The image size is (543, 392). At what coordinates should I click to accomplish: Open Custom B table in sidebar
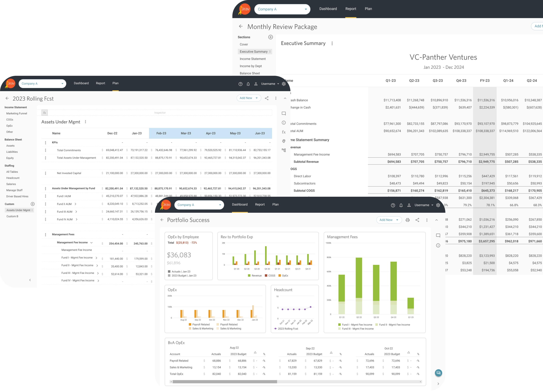(x=12, y=216)
